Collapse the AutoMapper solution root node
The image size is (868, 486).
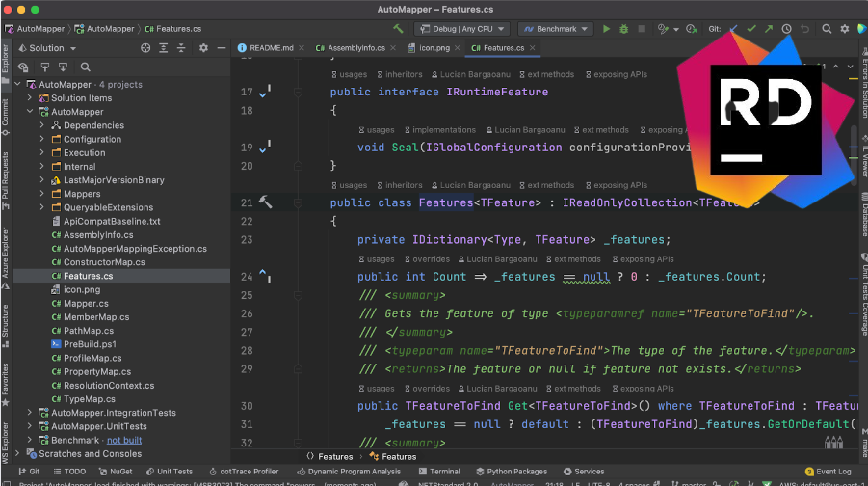pos(17,84)
